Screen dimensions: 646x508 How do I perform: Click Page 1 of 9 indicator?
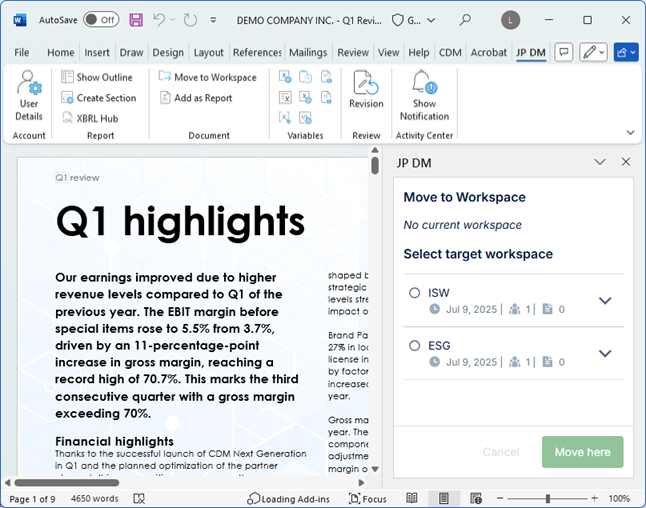point(32,499)
